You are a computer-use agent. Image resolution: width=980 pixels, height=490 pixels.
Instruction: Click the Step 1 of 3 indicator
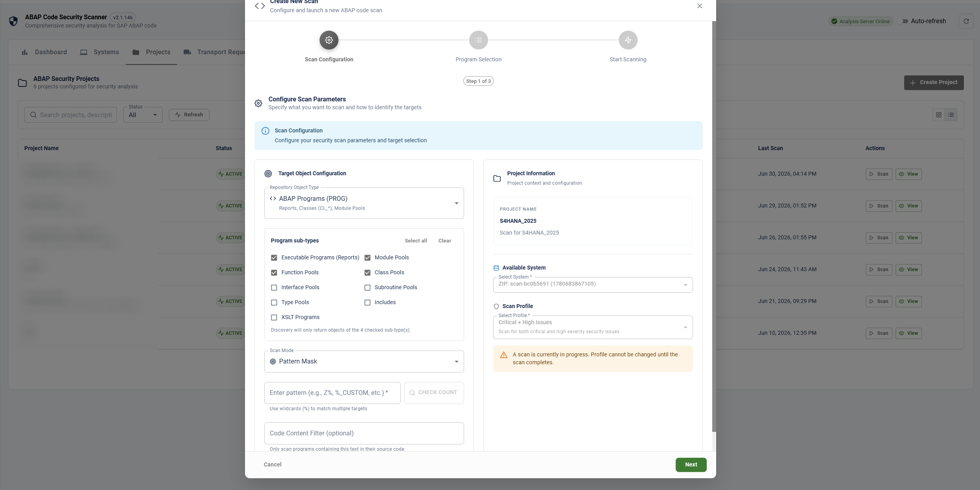[x=478, y=81]
